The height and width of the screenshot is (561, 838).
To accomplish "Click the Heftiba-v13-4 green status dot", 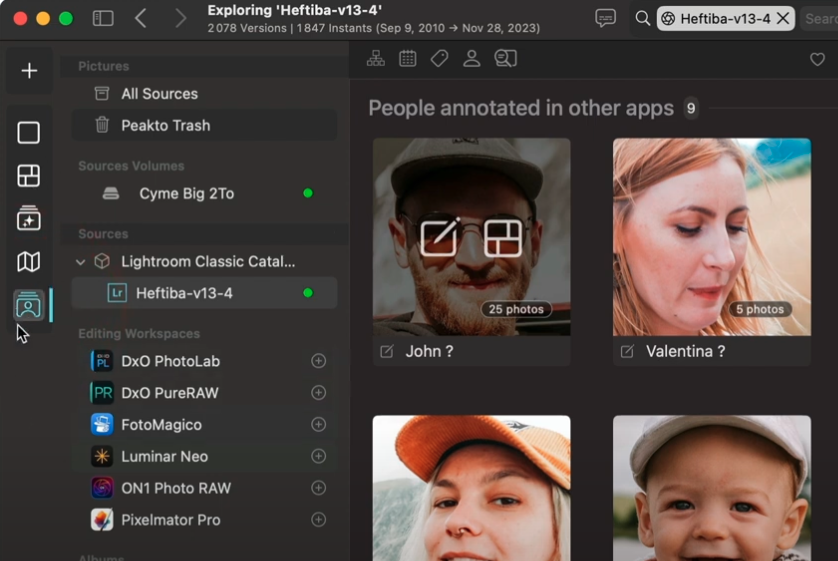I will tap(308, 293).
